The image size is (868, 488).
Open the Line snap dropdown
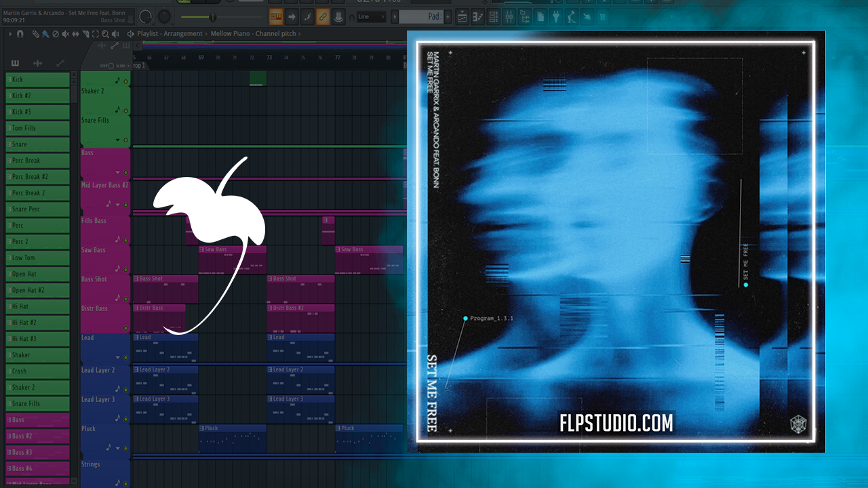point(371,17)
